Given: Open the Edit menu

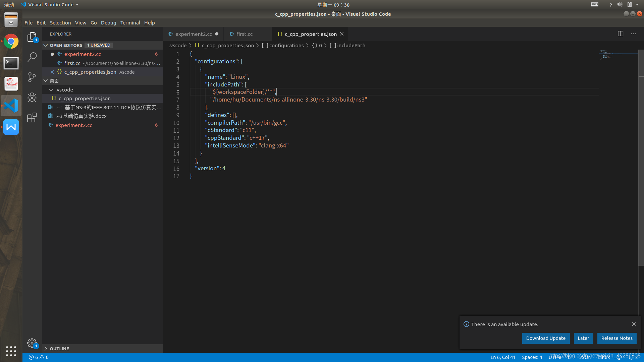Looking at the screenshot, I should pyautogui.click(x=41, y=23).
